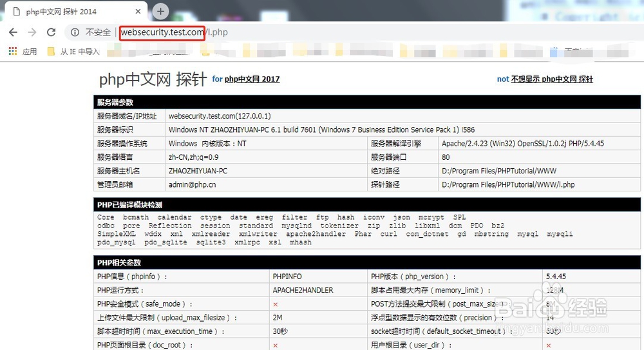
Task: Select the Windows NT ZHAOZHIYUAN-PC server identifier text
Action: coord(321,130)
